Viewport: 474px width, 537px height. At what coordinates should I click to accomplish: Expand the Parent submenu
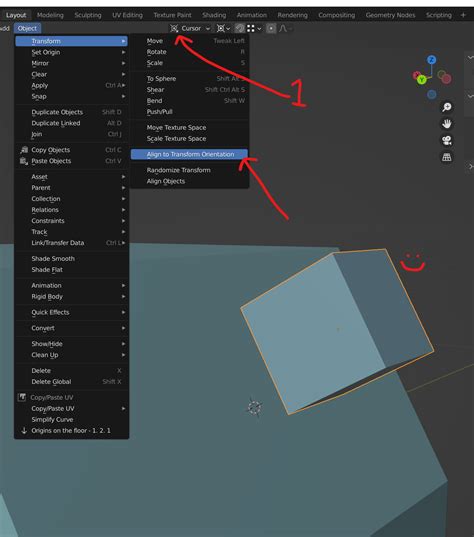[x=71, y=188]
